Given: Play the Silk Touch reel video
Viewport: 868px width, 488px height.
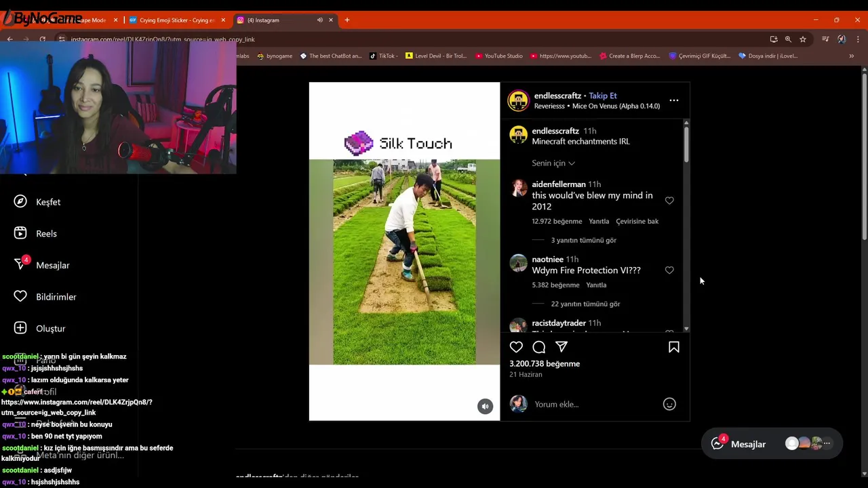Looking at the screenshot, I should (404, 251).
